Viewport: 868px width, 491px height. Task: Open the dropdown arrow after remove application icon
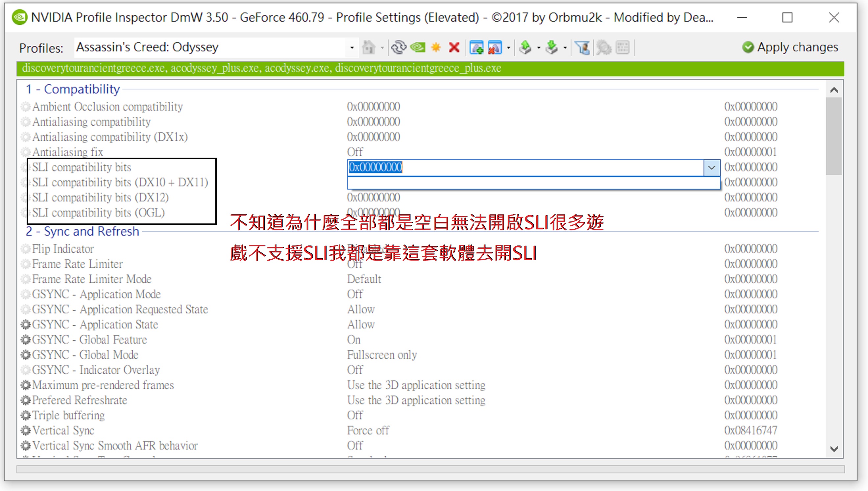pyautogui.click(x=509, y=47)
